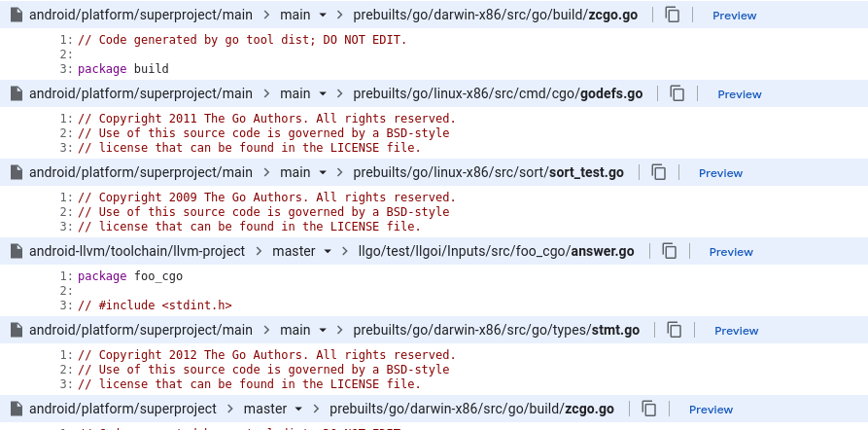868x430 pixels.
Task: Preview the answer.go file
Action: click(x=731, y=252)
